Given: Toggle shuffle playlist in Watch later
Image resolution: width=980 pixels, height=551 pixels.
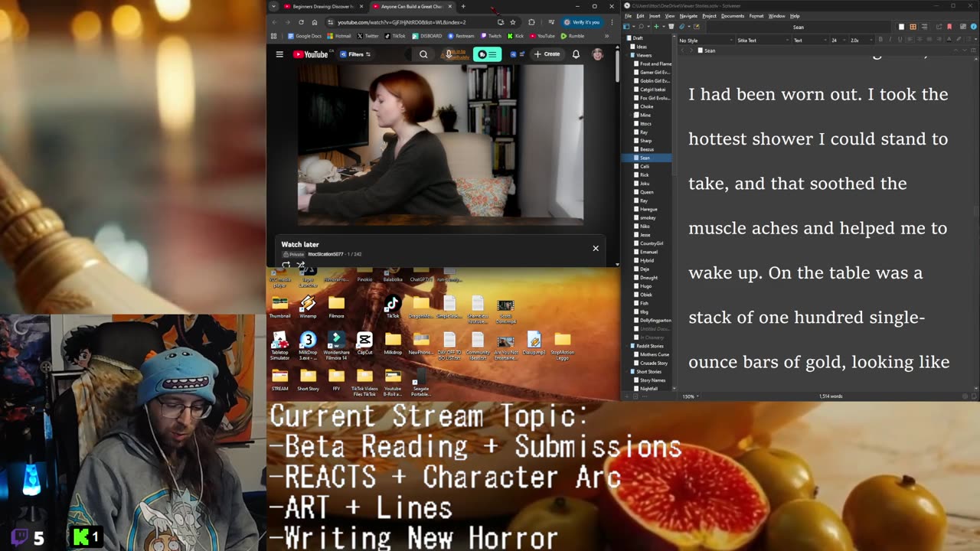Looking at the screenshot, I should [x=300, y=264].
